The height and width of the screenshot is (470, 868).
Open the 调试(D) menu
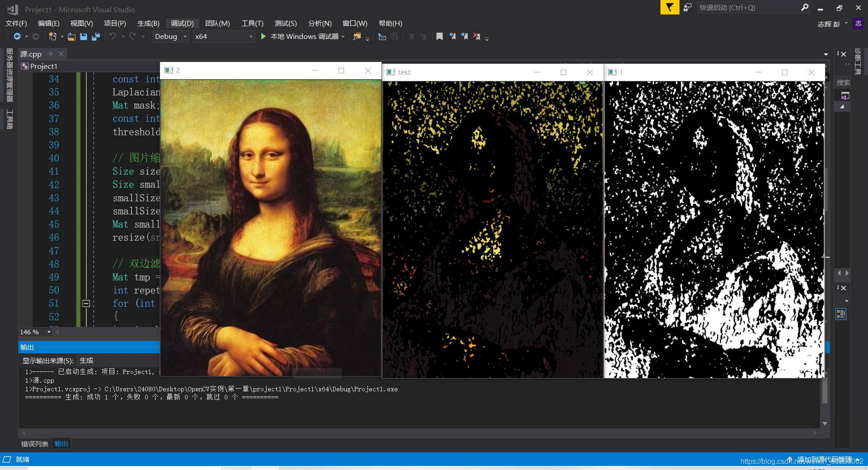(x=182, y=24)
